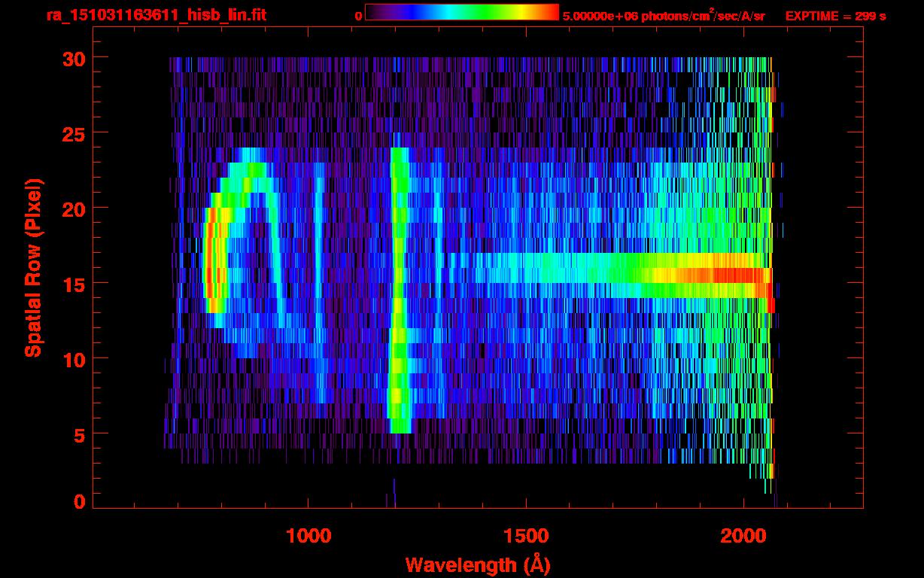Click the y-axis tick label 15
Screen dimensions: 924x578
(73, 284)
